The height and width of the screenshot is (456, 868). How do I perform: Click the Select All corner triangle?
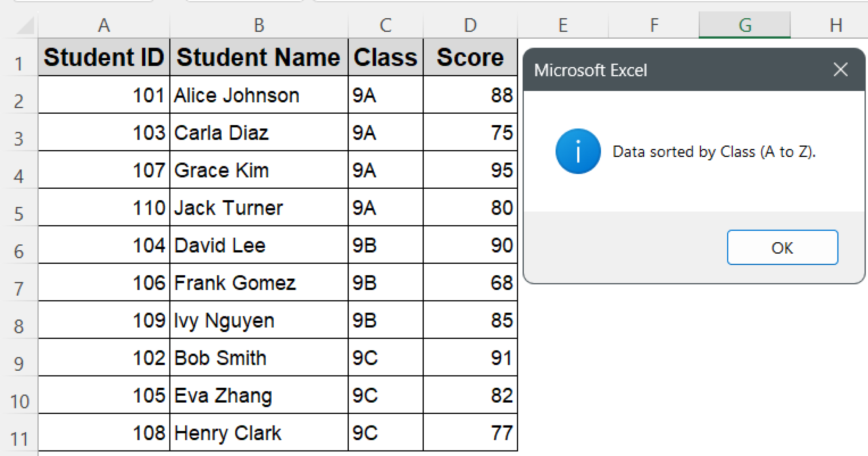click(25, 25)
